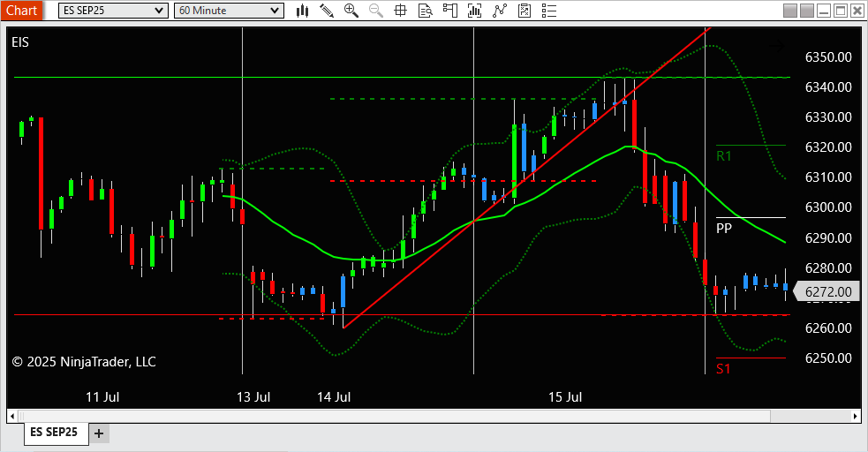The width and height of the screenshot is (868, 452).
Task: Click the S1 pivot label
Action: 723,368
